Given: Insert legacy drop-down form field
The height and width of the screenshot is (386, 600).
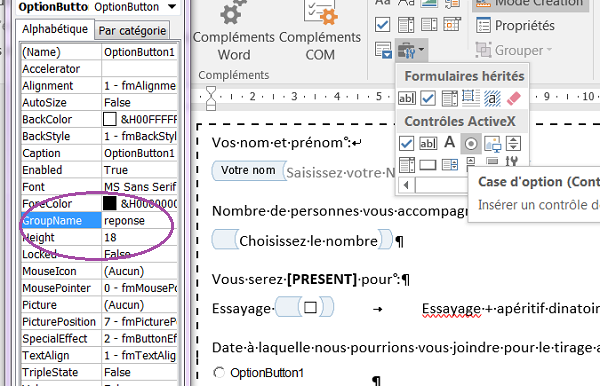Looking at the screenshot, I should click(x=449, y=98).
